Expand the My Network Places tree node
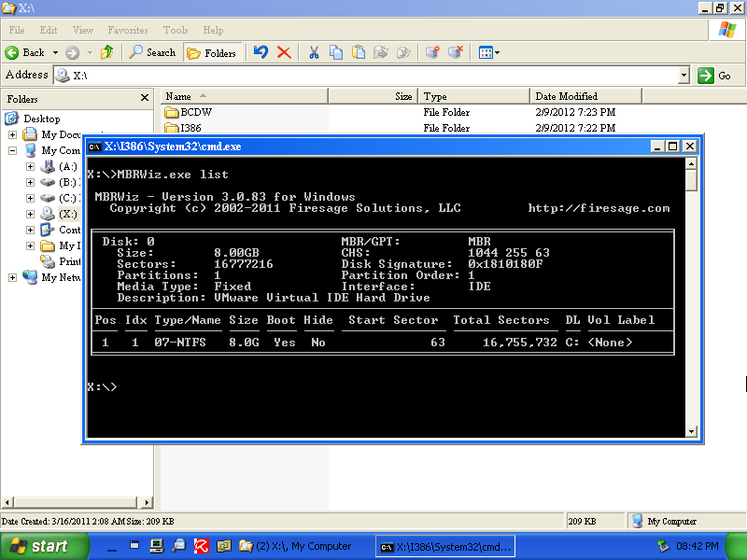The height and width of the screenshot is (560, 747). (x=13, y=277)
